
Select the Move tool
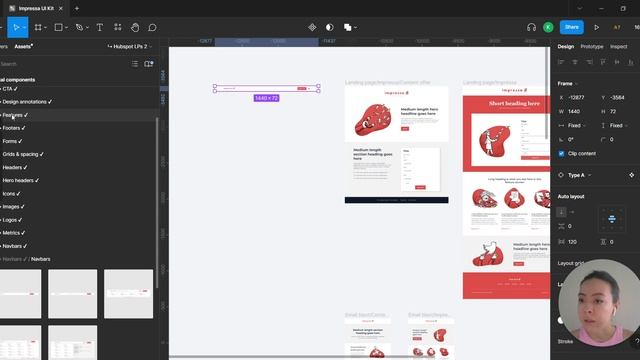pyautogui.click(x=16, y=27)
